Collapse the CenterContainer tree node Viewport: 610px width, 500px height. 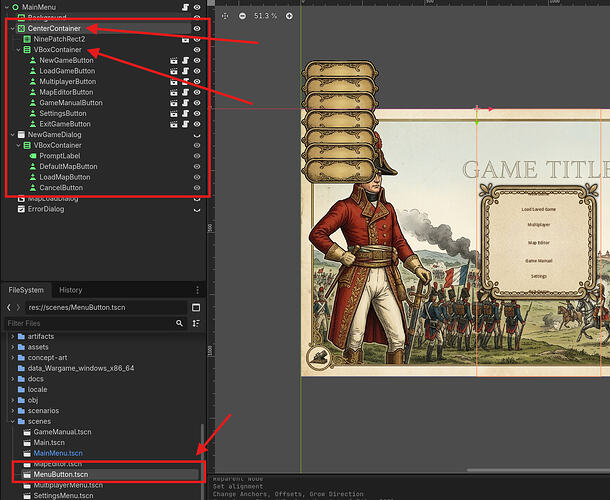point(12,28)
